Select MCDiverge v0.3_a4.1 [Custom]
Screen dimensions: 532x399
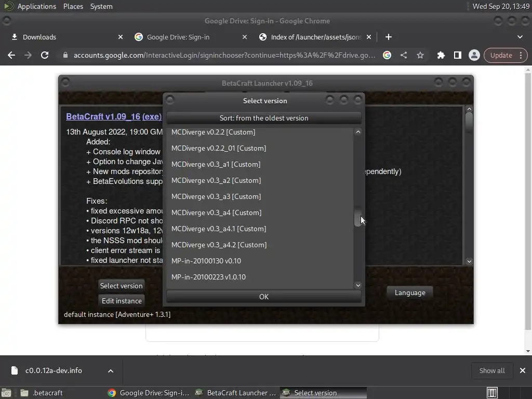[260, 229]
